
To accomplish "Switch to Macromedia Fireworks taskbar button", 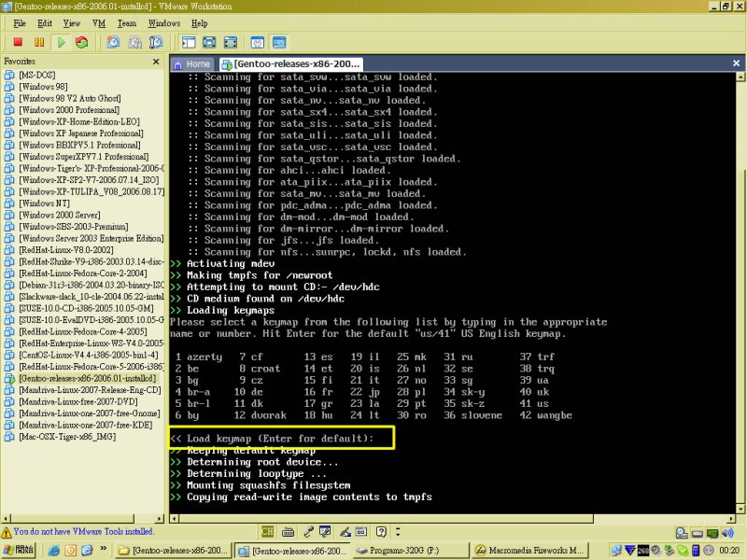I will [x=530, y=551].
